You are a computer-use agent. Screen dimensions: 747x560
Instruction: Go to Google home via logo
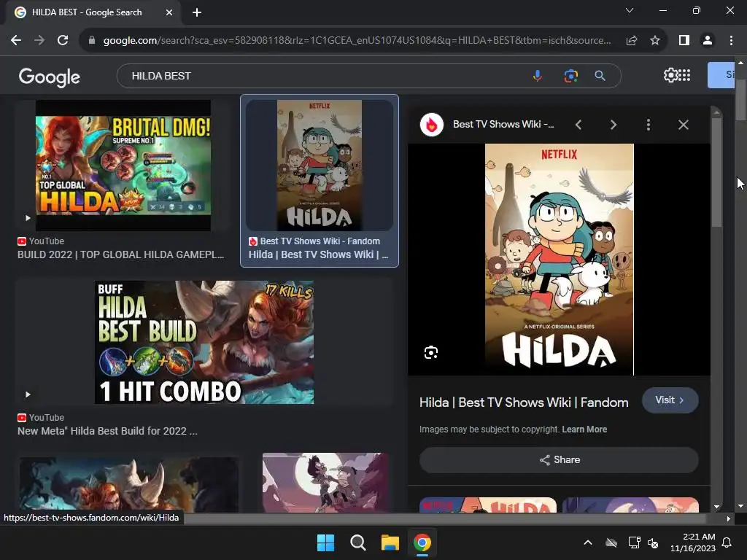[50, 77]
